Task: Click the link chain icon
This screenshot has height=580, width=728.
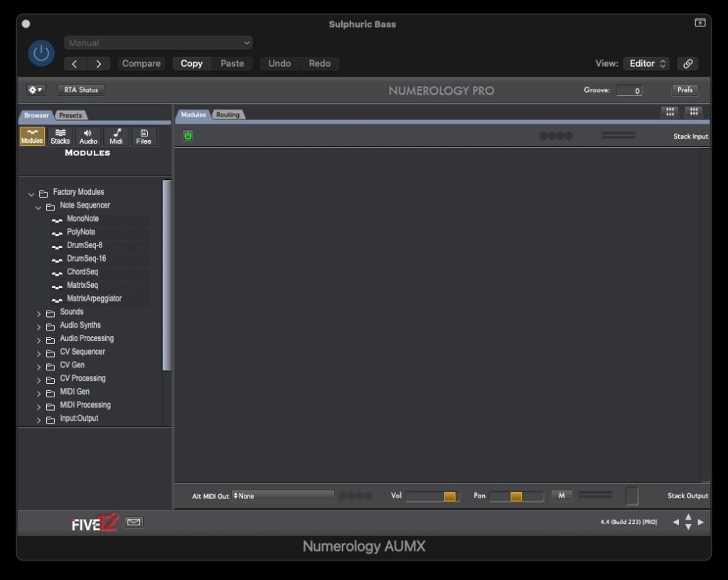Action: tap(687, 63)
